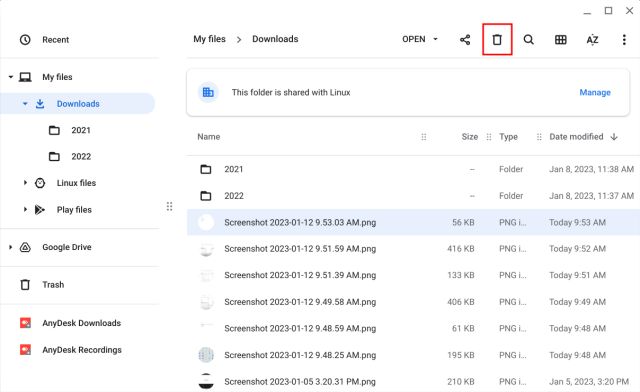Click the 2022 folder icon in file list
The height and width of the screenshot is (392, 640).
206,196
